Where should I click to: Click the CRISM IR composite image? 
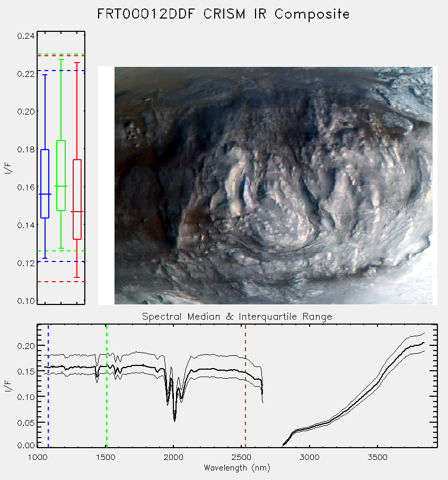click(273, 186)
